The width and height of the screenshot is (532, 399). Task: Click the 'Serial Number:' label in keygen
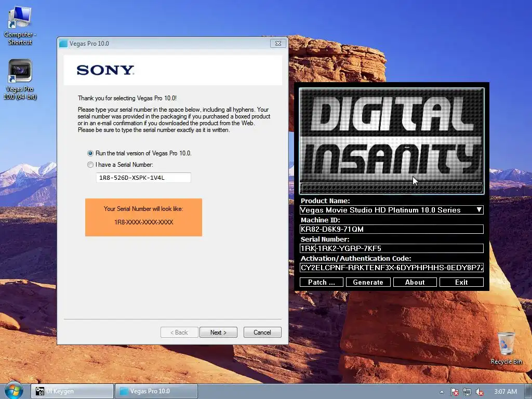coord(325,239)
